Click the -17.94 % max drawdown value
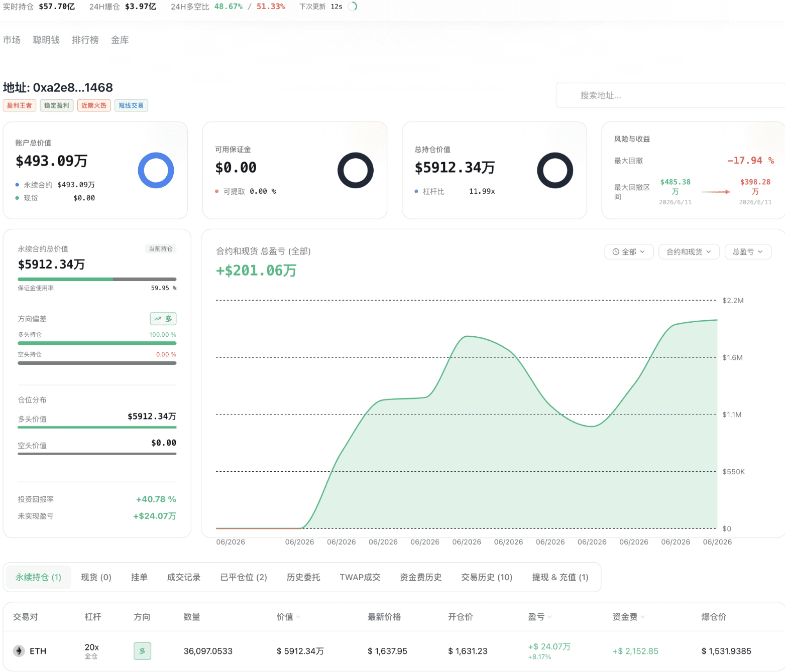 pyautogui.click(x=750, y=161)
